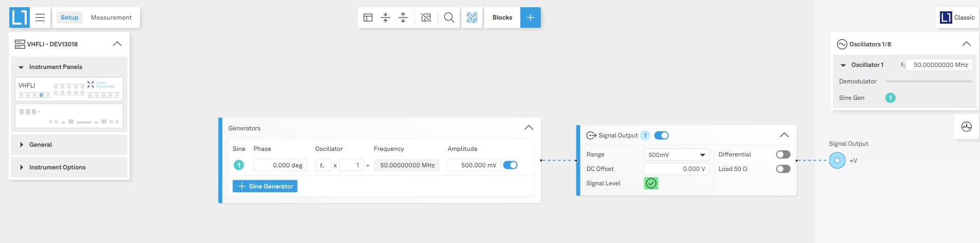
Task: Click the magnifier search icon
Action: pyautogui.click(x=449, y=18)
